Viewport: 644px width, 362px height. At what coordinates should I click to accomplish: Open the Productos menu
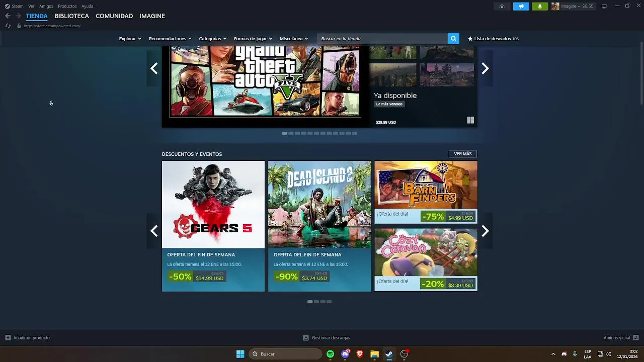(x=67, y=6)
